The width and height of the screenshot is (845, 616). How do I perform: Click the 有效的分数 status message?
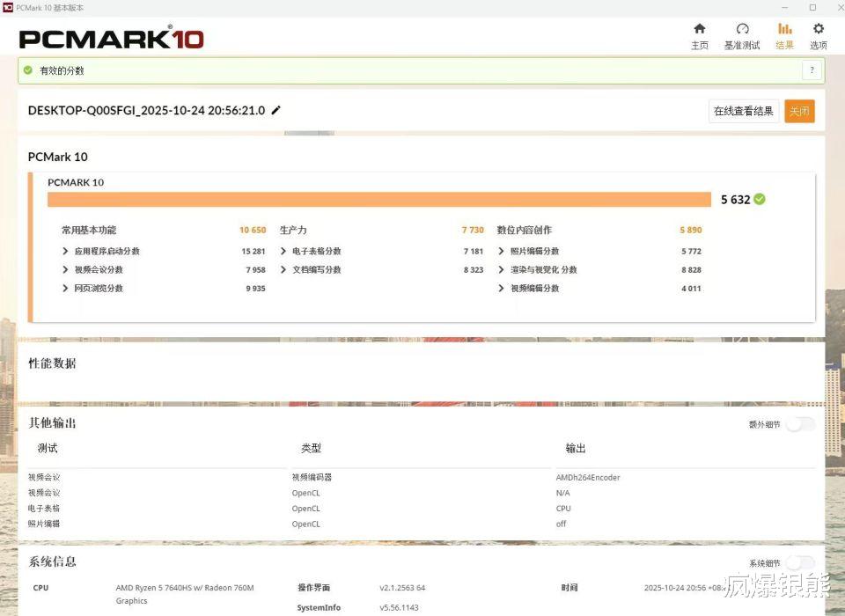coord(62,70)
